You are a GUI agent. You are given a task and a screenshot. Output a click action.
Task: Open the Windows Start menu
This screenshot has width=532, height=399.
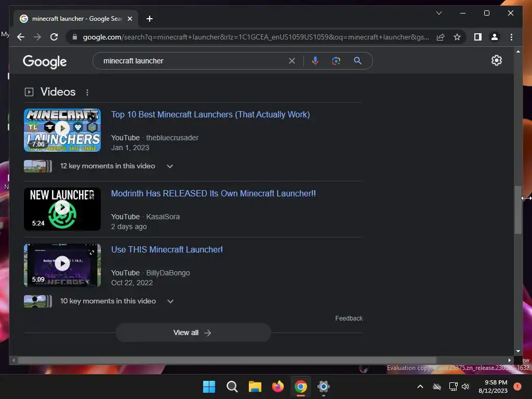point(209,387)
